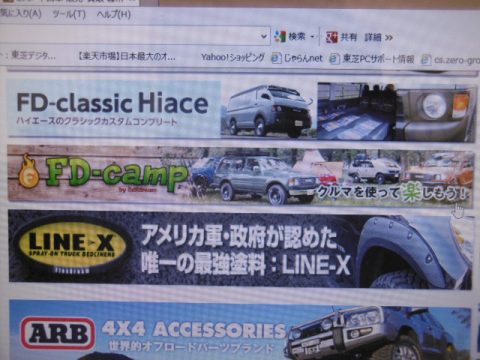Click the じゃらんnet page icon
Screen dimensions: 480x360
(x=276, y=58)
